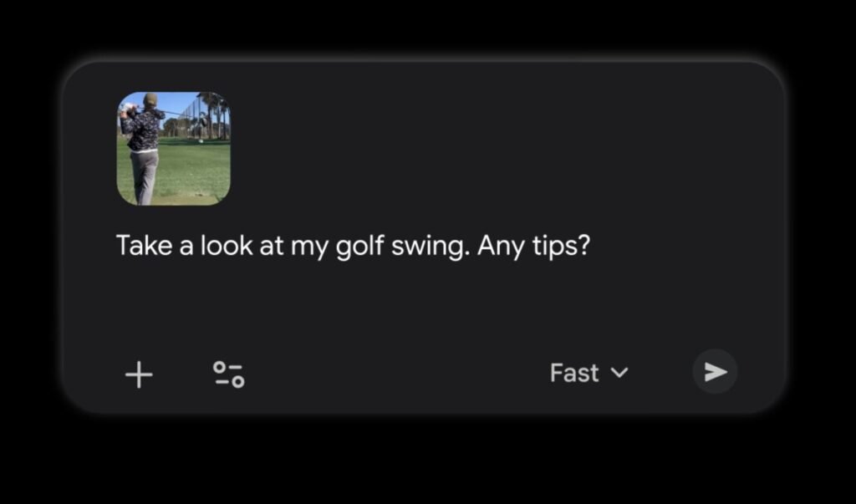The height and width of the screenshot is (504, 856).
Task: Click the plus icon to add attachment
Action: 139,374
